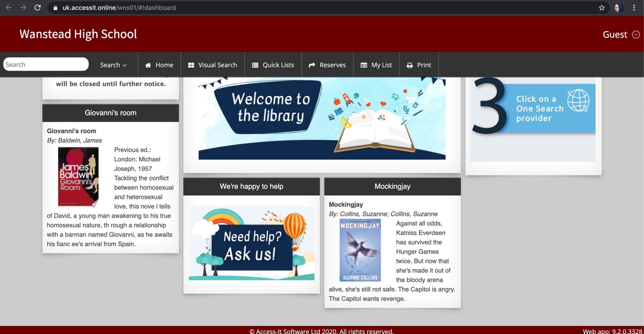Click the Need help? Ask us! image
644x334 pixels.
click(252, 243)
